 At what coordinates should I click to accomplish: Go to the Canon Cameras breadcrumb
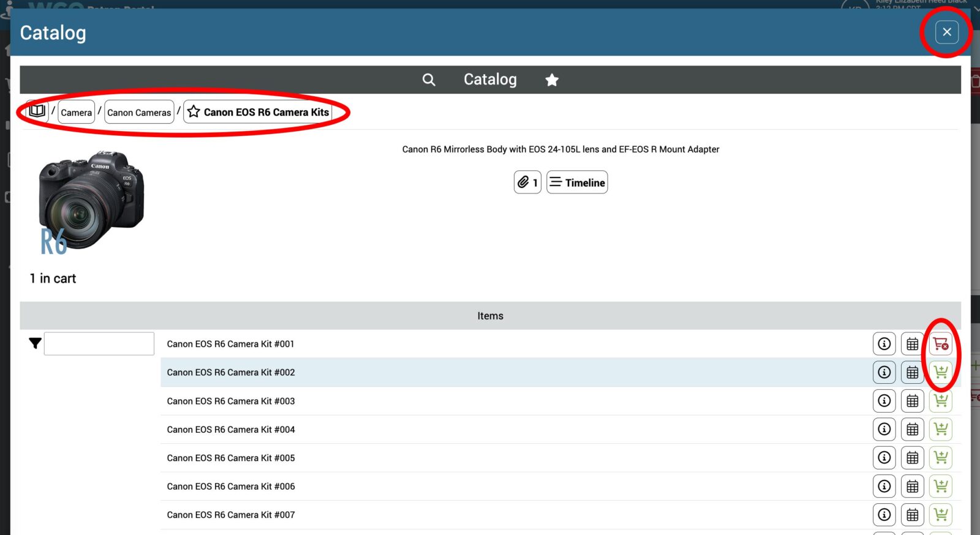[x=139, y=112]
